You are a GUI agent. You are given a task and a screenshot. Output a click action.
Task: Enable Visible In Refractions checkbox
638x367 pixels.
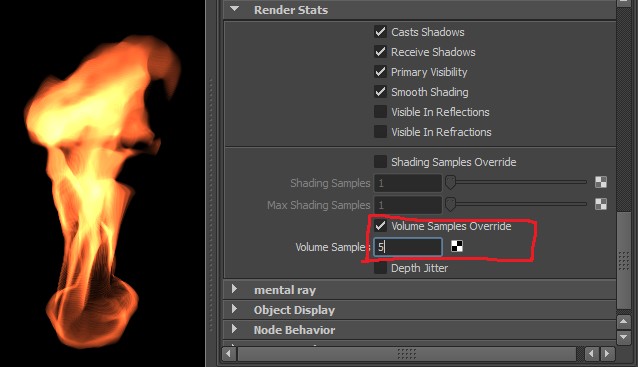pos(380,131)
